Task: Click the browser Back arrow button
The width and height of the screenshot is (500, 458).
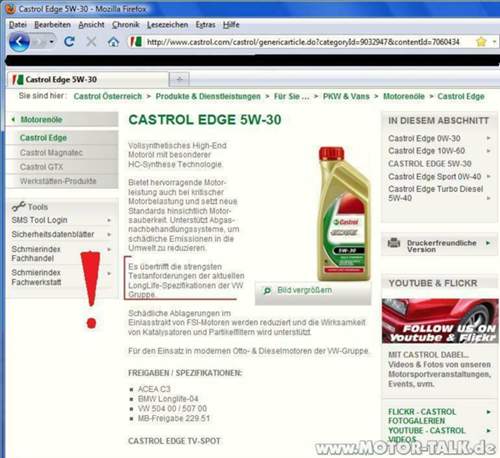Action: pos(19,42)
